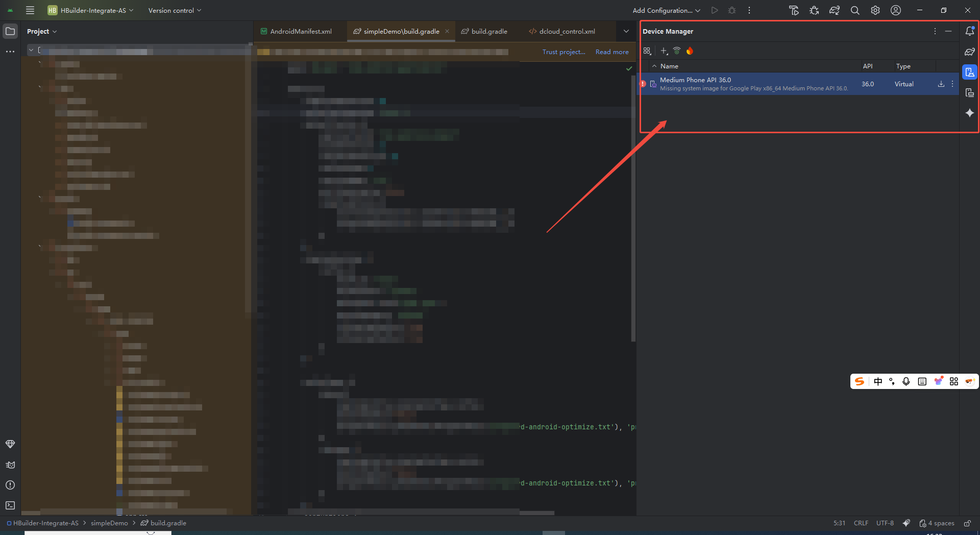Screen dimensions: 980x535
Task: Toggle the Device Manager tool window button
Action: tap(969, 72)
